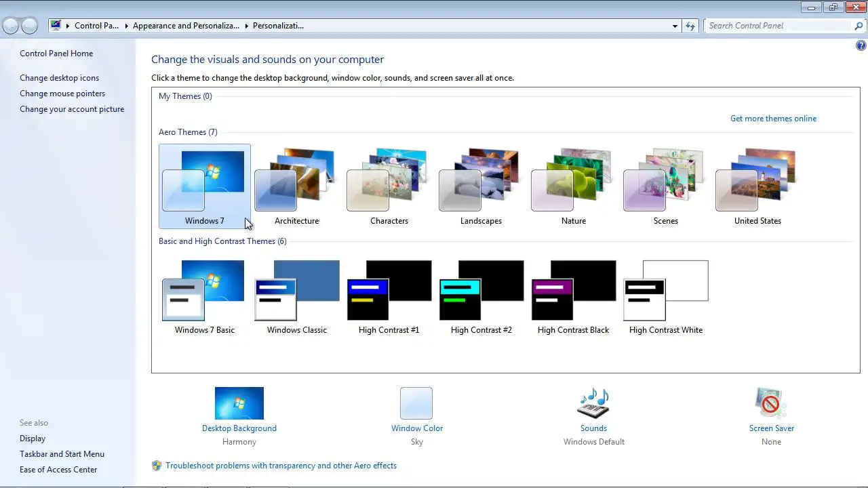Select the Windows 7 Basic theme
The height and width of the screenshot is (488, 868).
click(204, 296)
